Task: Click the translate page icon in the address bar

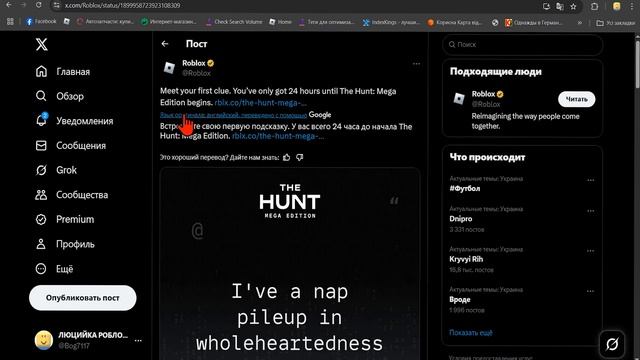Action: click(x=560, y=6)
